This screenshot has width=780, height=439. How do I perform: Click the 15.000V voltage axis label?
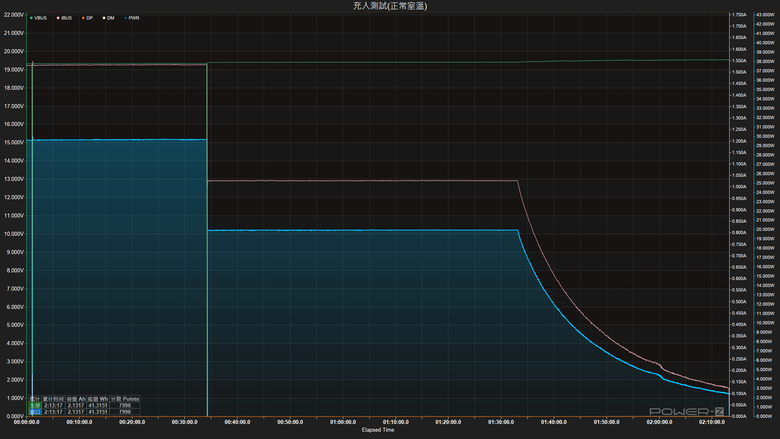click(x=14, y=143)
